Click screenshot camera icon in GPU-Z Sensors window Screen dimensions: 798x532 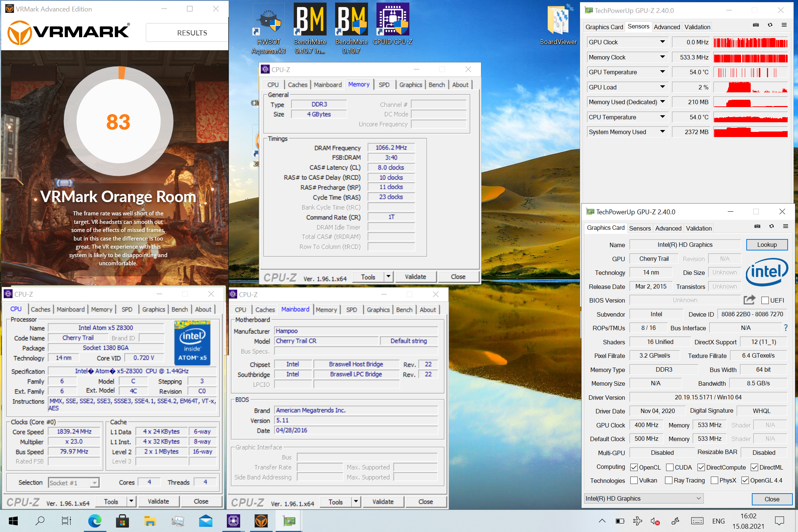point(756,25)
